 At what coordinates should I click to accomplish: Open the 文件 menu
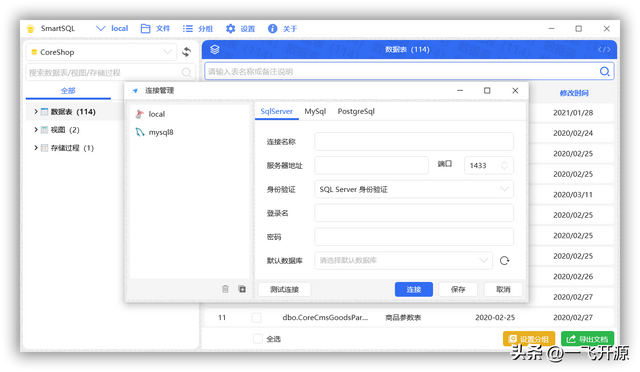[155, 29]
